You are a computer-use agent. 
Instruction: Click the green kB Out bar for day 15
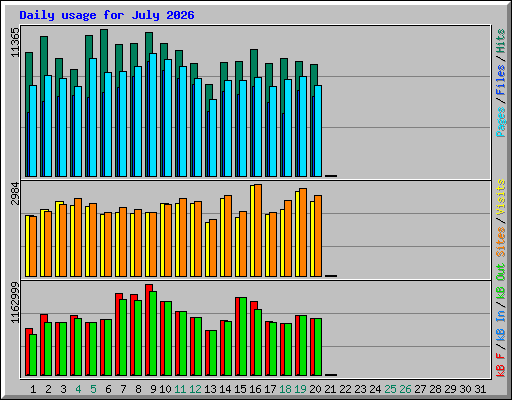pyautogui.click(x=243, y=337)
